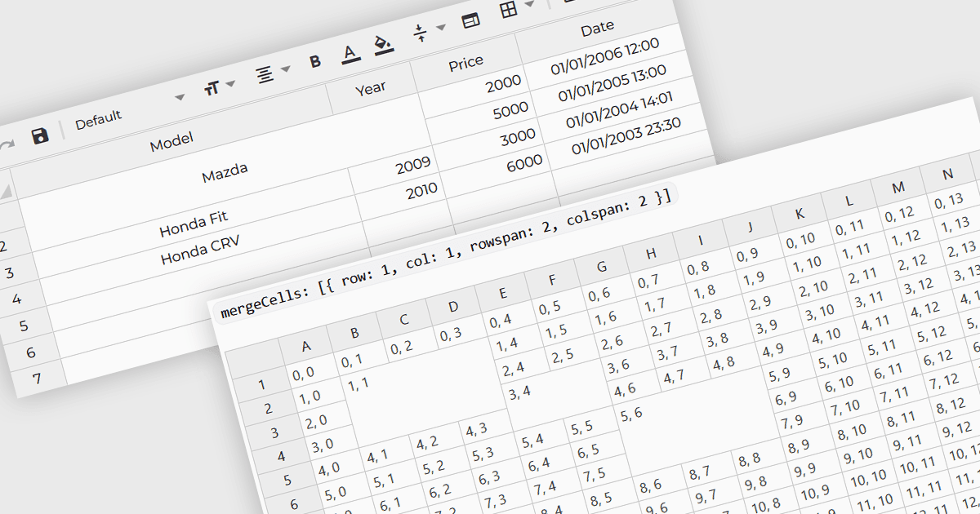Viewport: 980px width, 514px height.
Task: Select column header B in lower sheet
Action: pyautogui.click(x=355, y=332)
